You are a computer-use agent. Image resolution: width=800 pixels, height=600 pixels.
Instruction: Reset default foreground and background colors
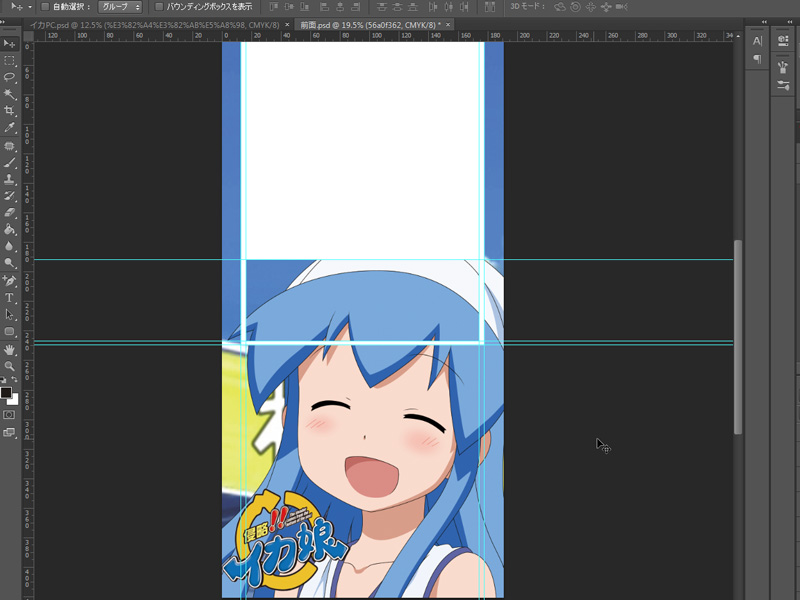[3, 380]
